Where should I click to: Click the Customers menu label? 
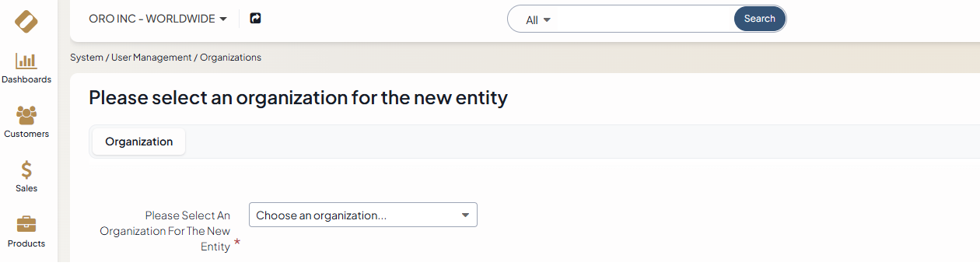click(x=26, y=134)
